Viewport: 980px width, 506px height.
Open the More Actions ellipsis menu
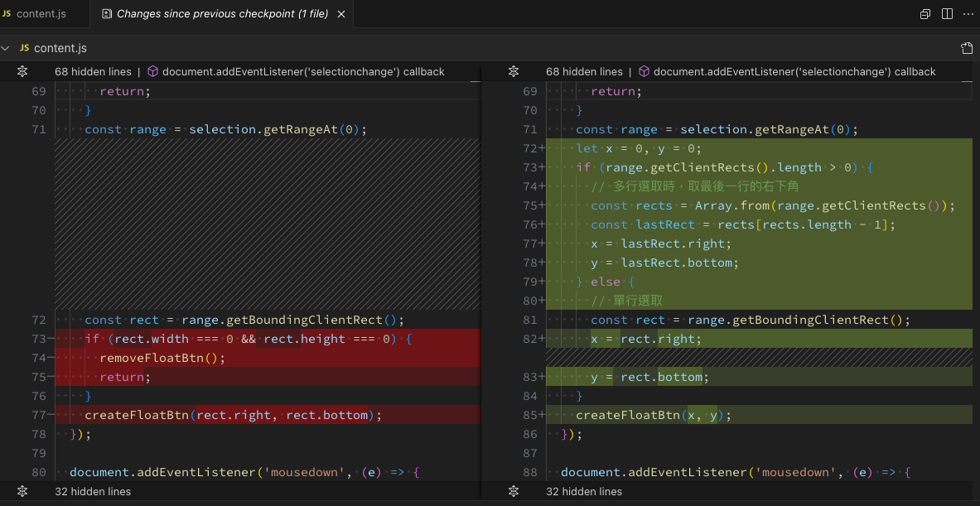(x=968, y=14)
